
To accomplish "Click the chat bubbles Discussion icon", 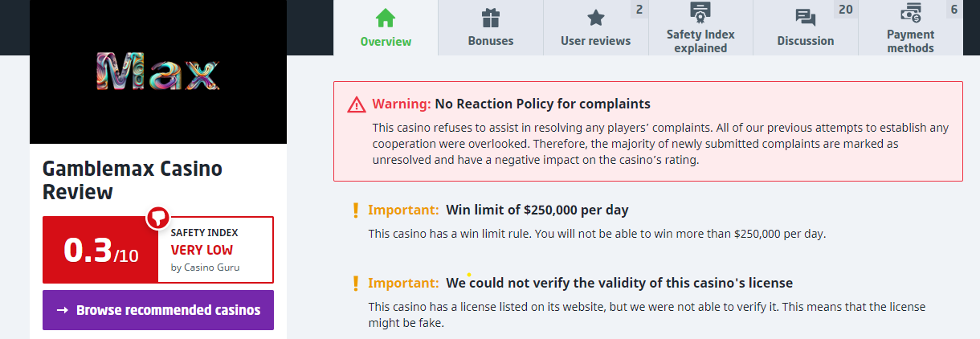I will pyautogui.click(x=805, y=18).
